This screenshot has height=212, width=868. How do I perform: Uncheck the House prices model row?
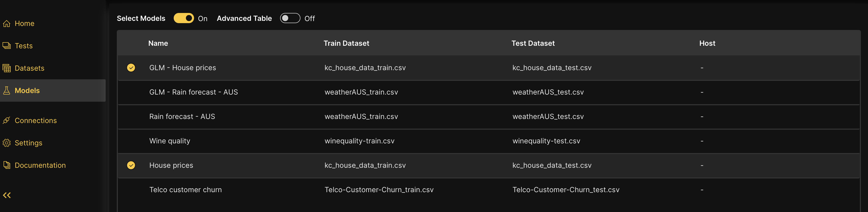pos(131,165)
